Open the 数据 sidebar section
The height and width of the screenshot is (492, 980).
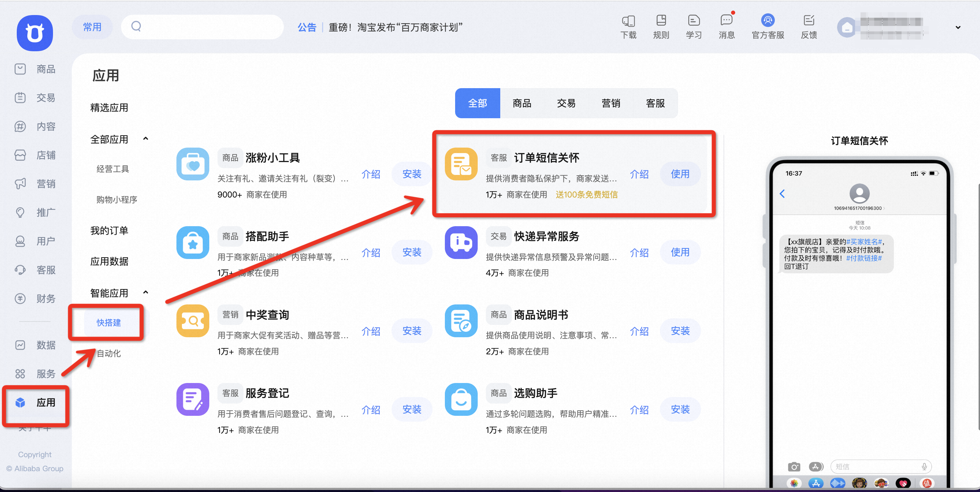point(35,345)
